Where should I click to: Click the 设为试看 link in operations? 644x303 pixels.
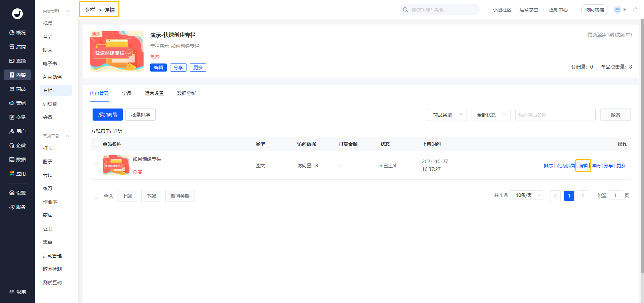565,166
